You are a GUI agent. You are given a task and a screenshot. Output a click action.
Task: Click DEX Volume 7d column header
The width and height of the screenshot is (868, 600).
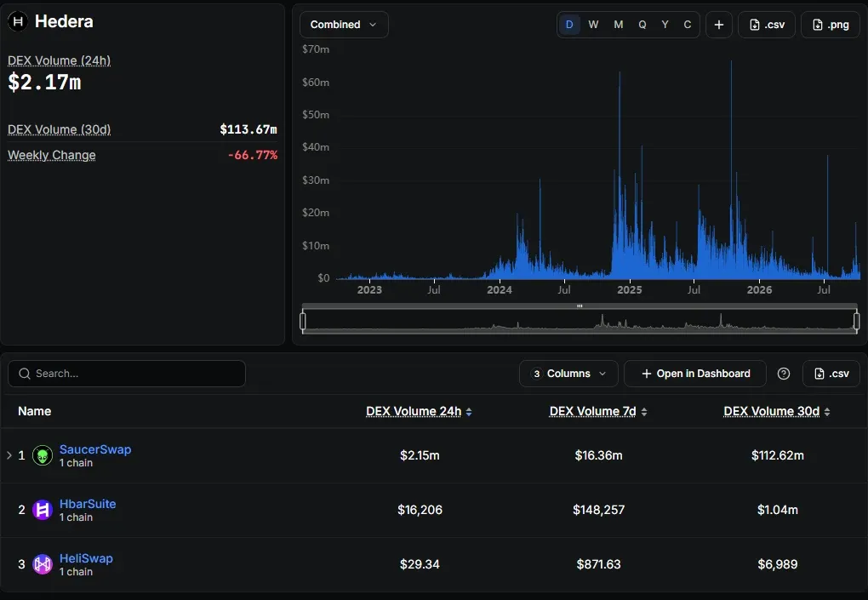point(593,411)
